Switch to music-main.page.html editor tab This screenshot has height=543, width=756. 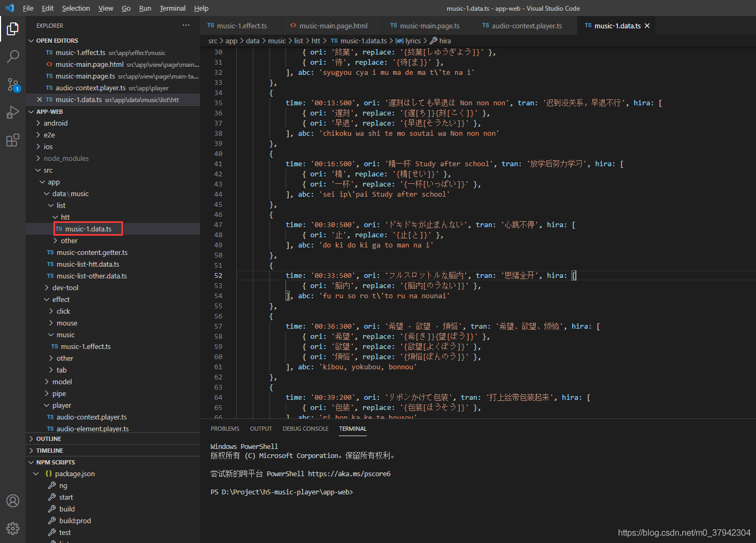[x=333, y=26]
